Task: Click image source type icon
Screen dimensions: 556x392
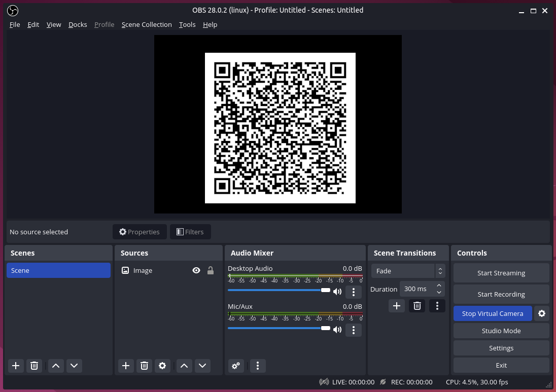Action: pyautogui.click(x=125, y=270)
